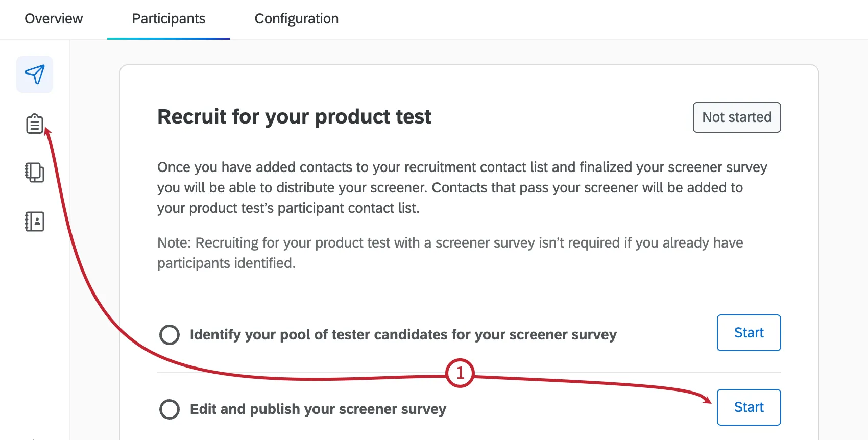Choose the stacked notebooks icon below the clipboard

35,173
